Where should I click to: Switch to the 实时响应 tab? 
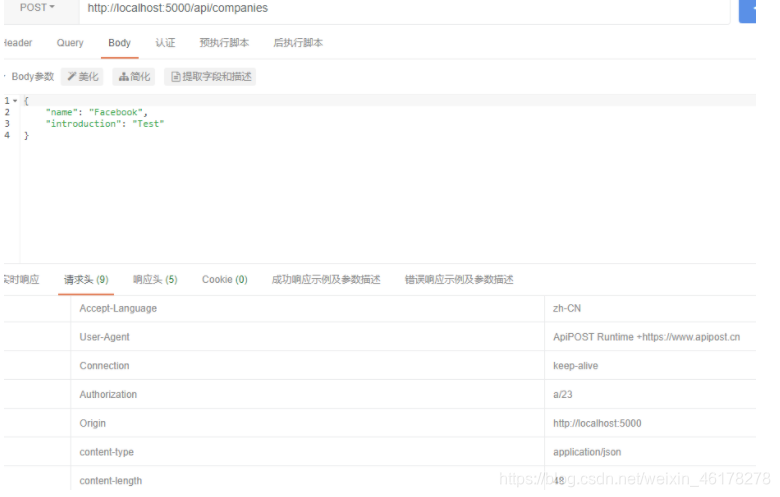click(21, 280)
